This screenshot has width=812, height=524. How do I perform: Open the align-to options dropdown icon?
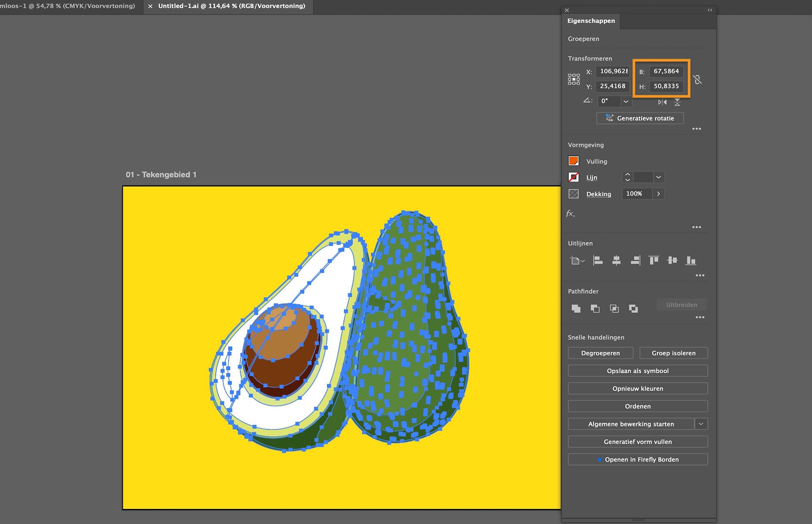click(x=577, y=261)
